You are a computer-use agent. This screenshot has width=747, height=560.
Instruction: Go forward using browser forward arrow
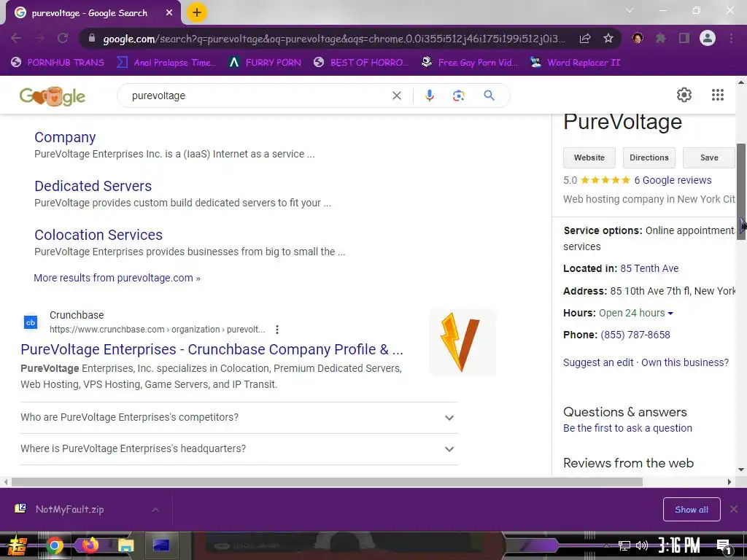click(x=39, y=38)
